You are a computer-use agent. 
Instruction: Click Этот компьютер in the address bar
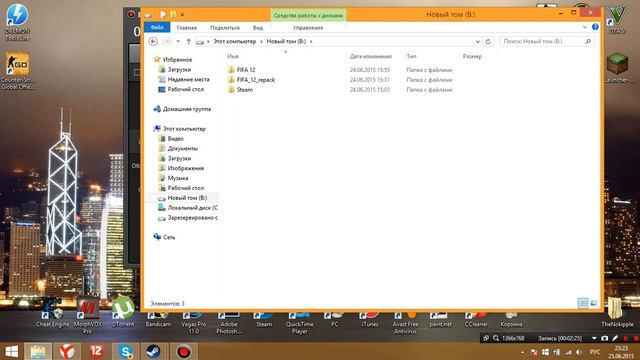[x=234, y=41]
